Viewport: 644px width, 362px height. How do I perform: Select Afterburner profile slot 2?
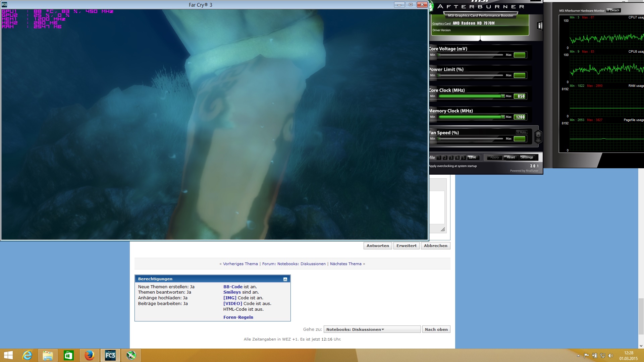click(x=445, y=158)
